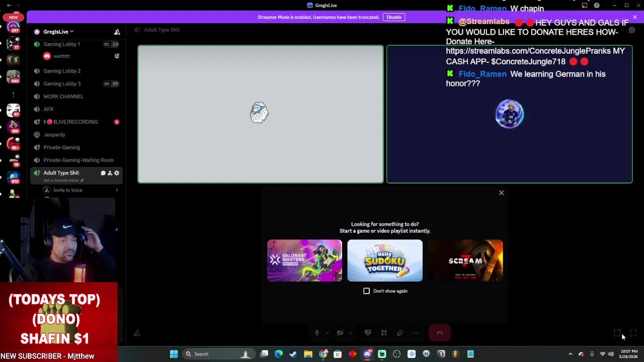
Task: Open the Activities launcher icon
Action: click(384, 333)
